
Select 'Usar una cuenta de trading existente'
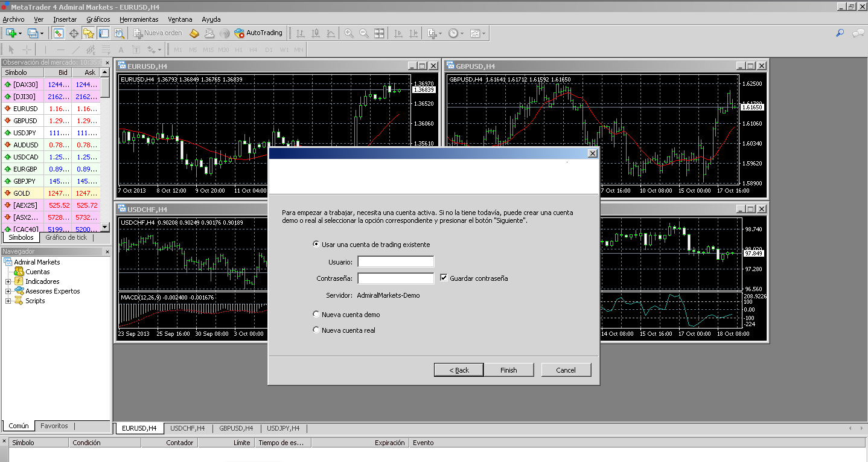point(316,245)
